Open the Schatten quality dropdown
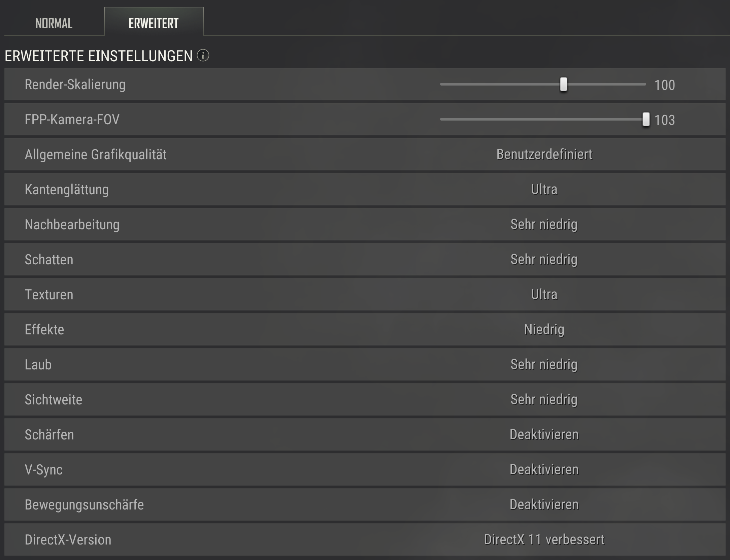 click(544, 259)
